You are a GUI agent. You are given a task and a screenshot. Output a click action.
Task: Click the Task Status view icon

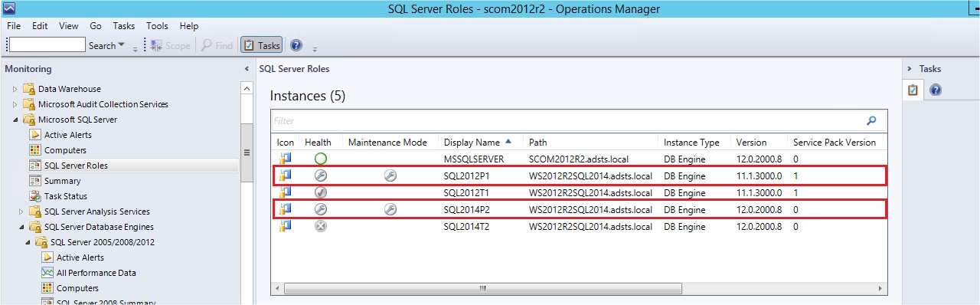click(34, 196)
